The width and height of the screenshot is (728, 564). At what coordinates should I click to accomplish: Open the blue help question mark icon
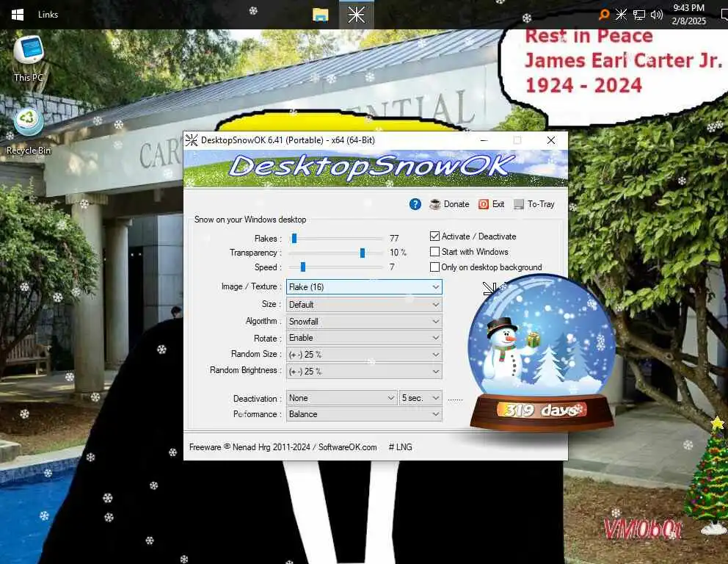[415, 204]
